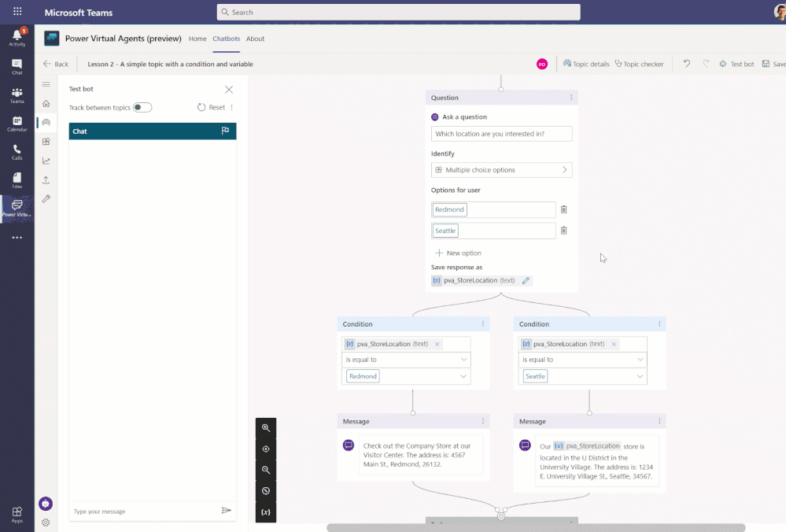Open Activity in the Teams rail
Screen dimensions: 786x532
(x=17, y=38)
